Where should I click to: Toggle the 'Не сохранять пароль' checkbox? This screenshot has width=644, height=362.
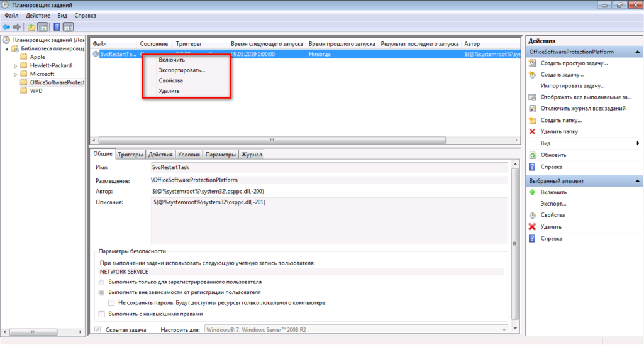112,303
